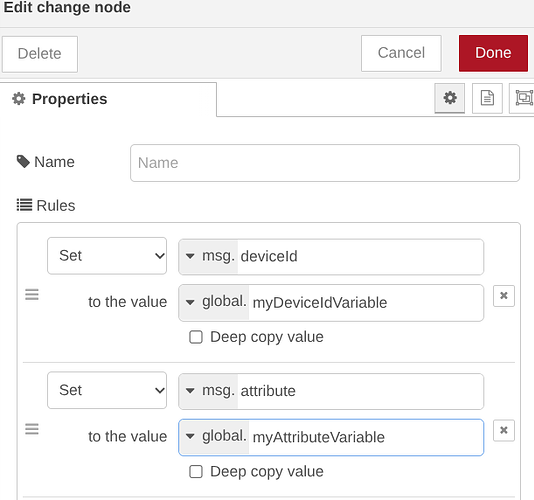Click the Delete button
Image resolution: width=534 pixels, height=500 pixels.
point(40,54)
